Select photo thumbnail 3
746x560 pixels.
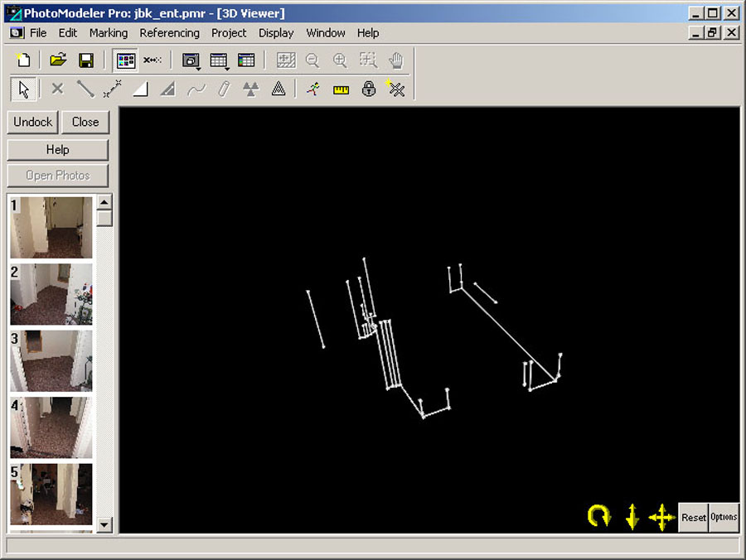click(51, 361)
